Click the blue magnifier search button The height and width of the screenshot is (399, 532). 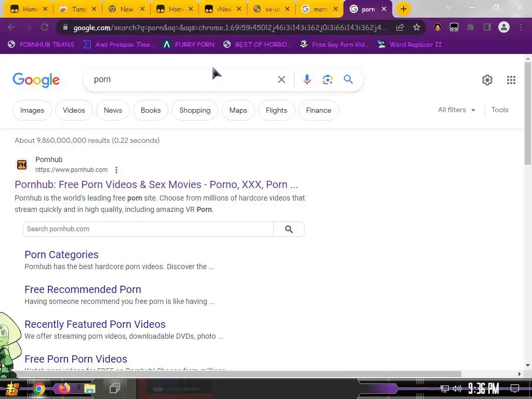coord(348,79)
